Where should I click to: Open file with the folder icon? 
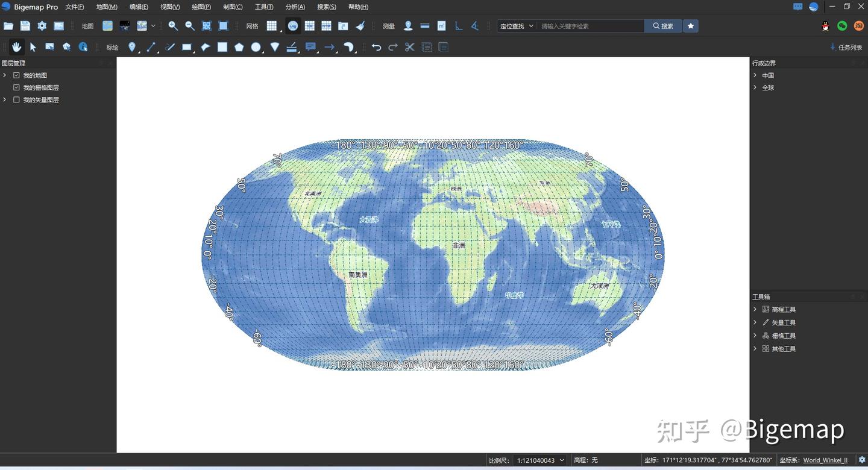click(x=8, y=26)
